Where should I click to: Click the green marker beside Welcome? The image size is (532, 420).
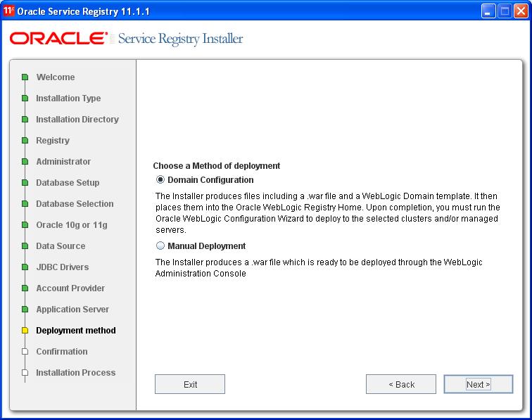click(x=25, y=77)
